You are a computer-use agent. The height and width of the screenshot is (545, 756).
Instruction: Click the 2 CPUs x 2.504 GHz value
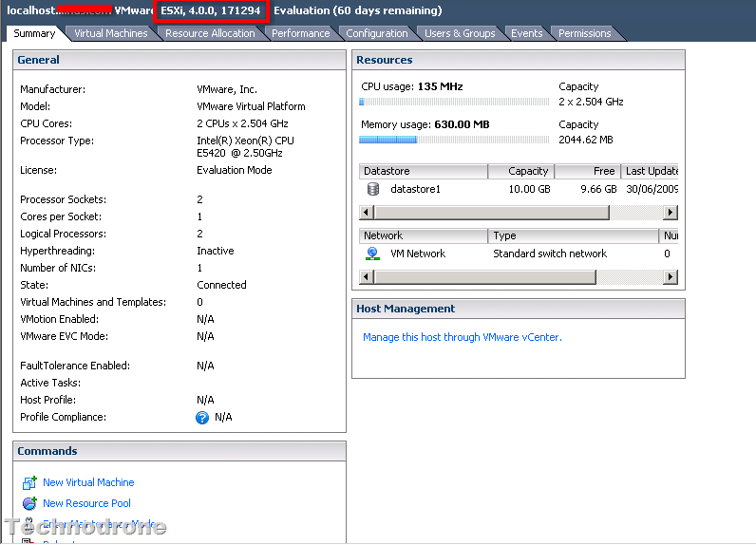pyautogui.click(x=242, y=123)
